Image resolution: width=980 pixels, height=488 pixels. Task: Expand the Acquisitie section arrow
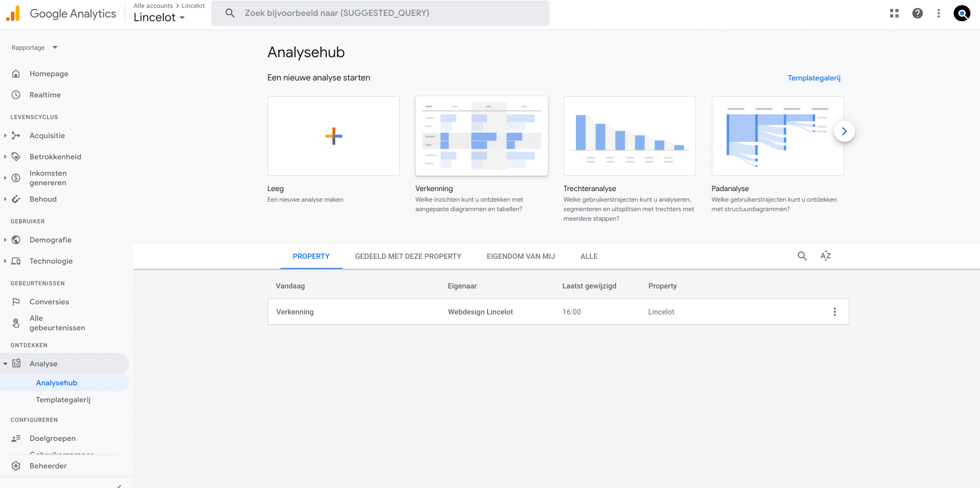pyautogui.click(x=5, y=135)
